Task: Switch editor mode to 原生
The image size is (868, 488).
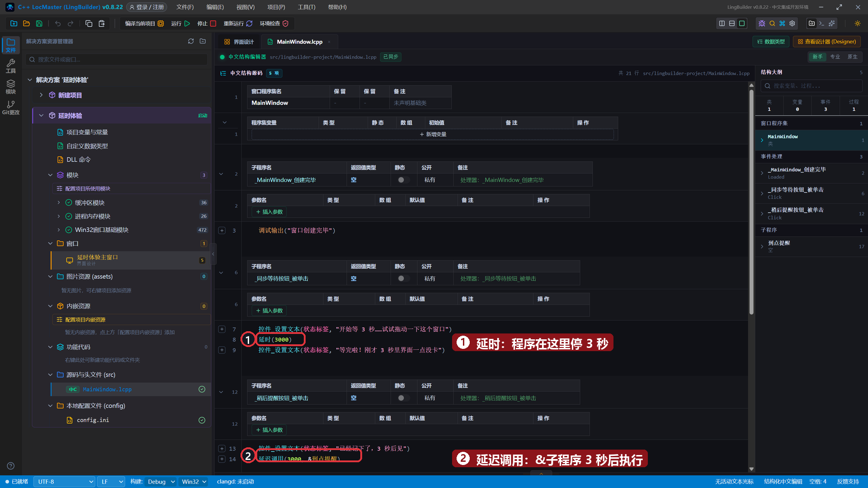Action: (x=852, y=57)
